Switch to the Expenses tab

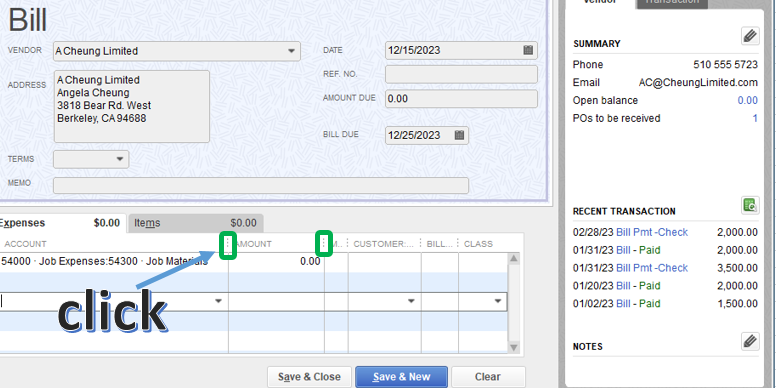tap(62, 223)
